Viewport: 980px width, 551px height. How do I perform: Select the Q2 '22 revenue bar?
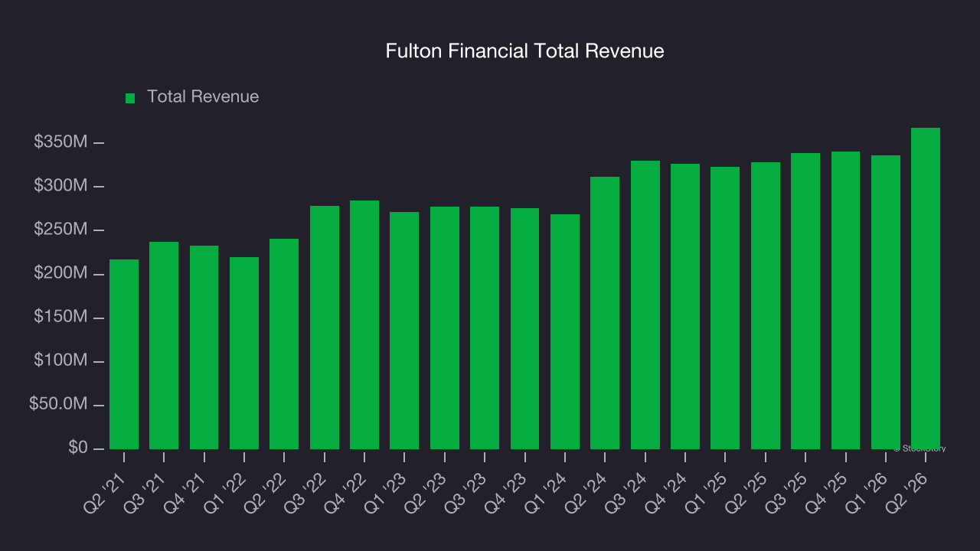tap(284, 344)
